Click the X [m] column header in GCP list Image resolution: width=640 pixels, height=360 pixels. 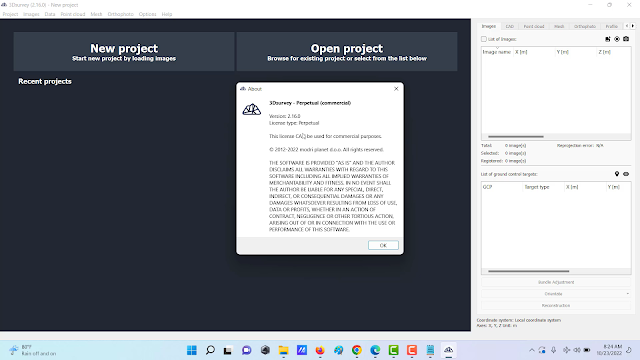(585, 187)
